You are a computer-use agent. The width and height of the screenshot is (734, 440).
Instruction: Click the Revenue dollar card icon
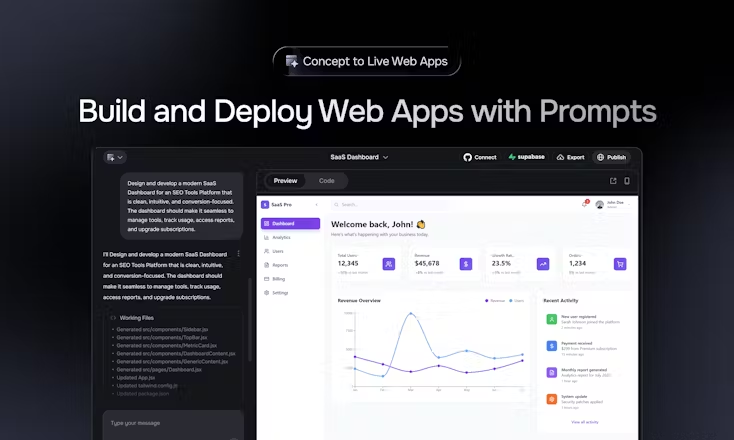[x=466, y=264]
